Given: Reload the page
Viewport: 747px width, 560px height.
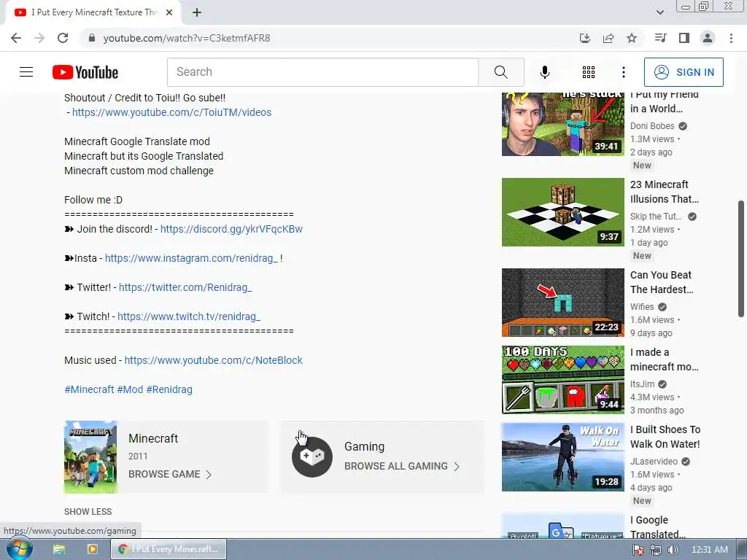Looking at the screenshot, I should [x=63, y=38].
